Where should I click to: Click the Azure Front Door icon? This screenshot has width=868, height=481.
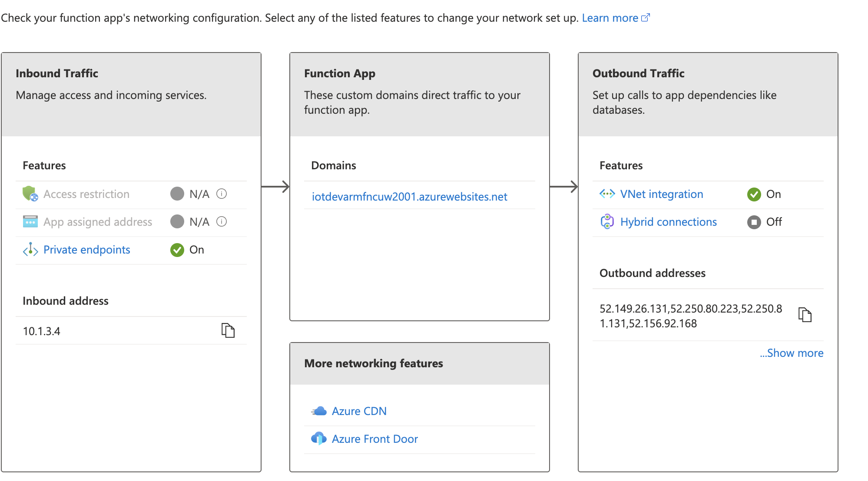319,438
